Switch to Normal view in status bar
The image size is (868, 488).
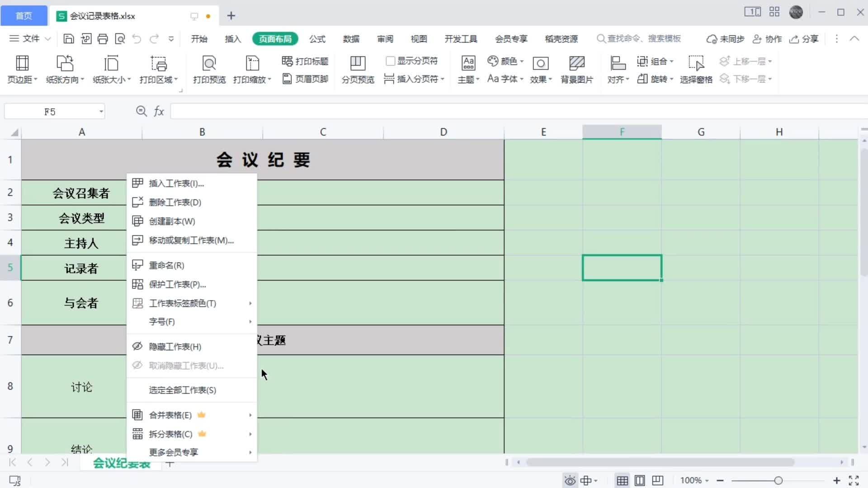[622, 480]
